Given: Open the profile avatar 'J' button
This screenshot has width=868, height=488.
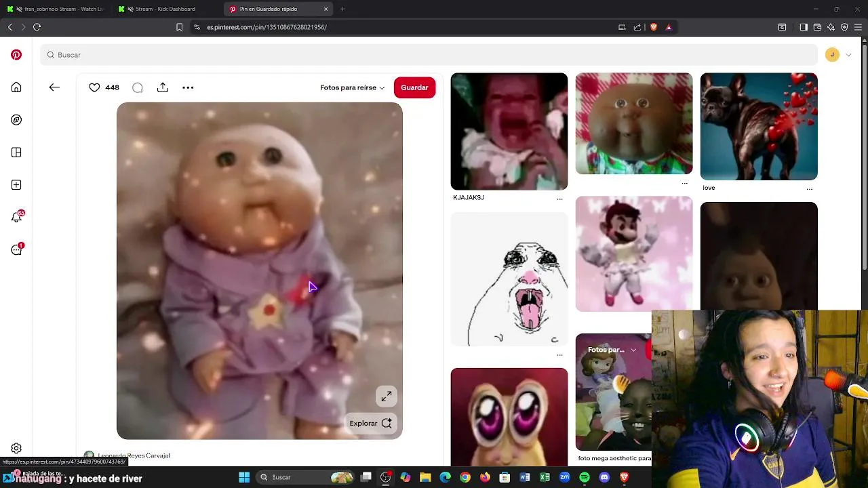Looking at the screenshot, I should (x=832, y=55).
